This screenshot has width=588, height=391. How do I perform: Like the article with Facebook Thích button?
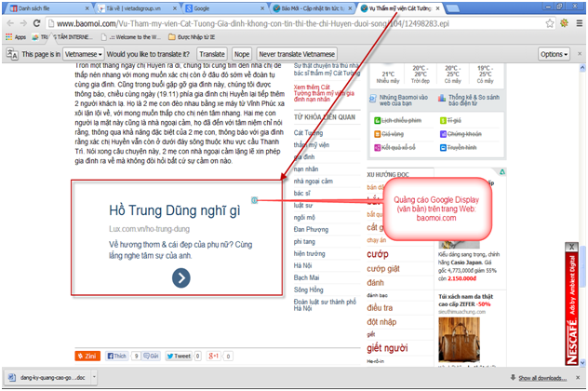click(x=116, y=356)
